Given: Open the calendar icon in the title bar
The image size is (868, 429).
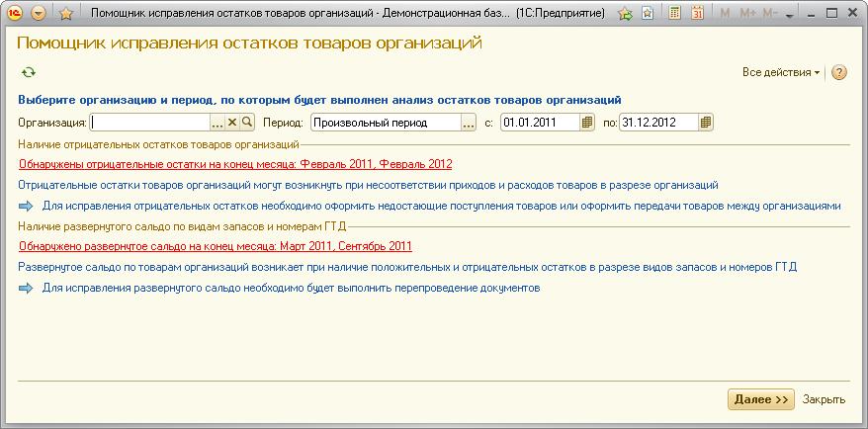Looking at the screenshot, I should click(697, 14).
